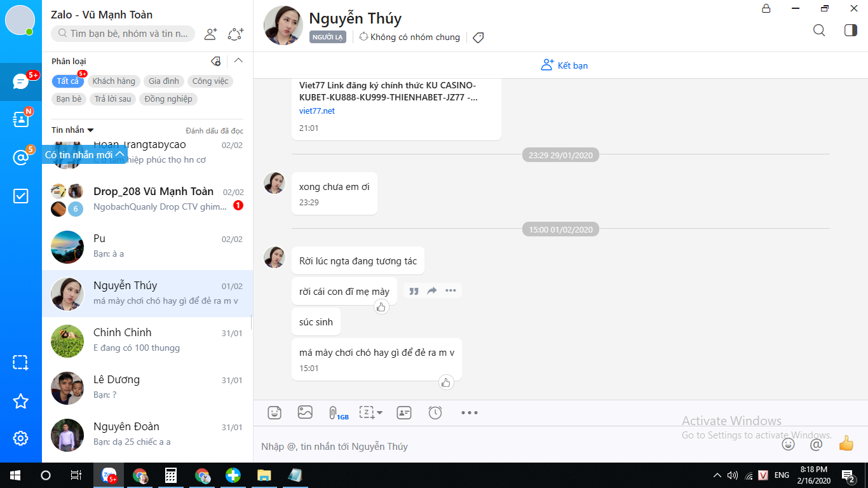
Task: Show hidden system tray icons
Action: pyautogui.click(x=717, y=475)
